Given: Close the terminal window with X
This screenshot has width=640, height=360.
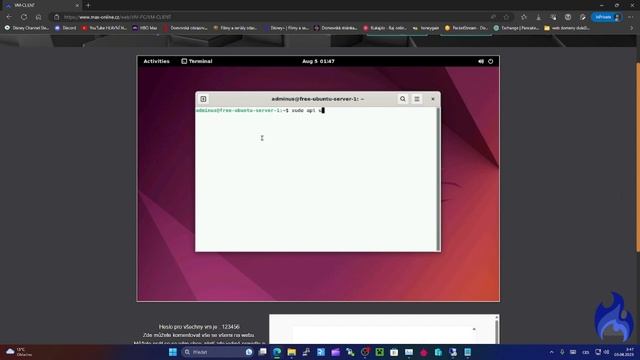Looking at the screenshot, I should (x=433, y=99).
